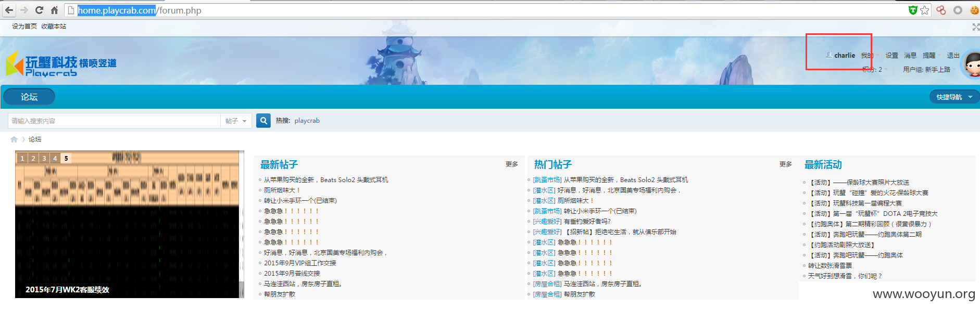The height and width of the screenshot is (309, 980).
Task: Open 最新帖子 post 2015年9月VIP组工作交接
Action: click(x=300, y=263)
